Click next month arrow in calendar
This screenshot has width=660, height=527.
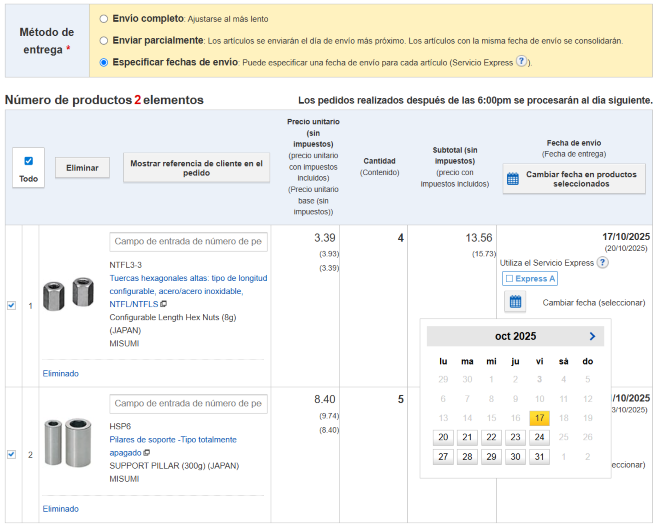(x=592, y=336)
